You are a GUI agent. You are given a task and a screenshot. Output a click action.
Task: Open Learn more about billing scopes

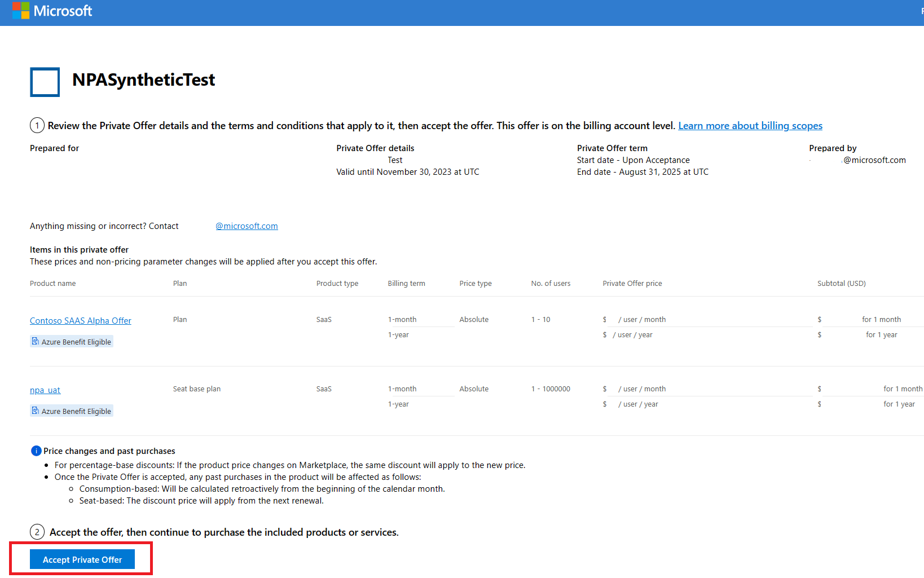point(750,125)
